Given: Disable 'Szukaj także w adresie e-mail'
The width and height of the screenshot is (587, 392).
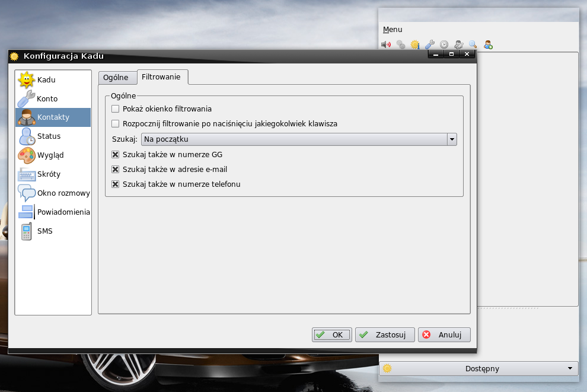Looking at the screenshot, I should pos(115,169).
